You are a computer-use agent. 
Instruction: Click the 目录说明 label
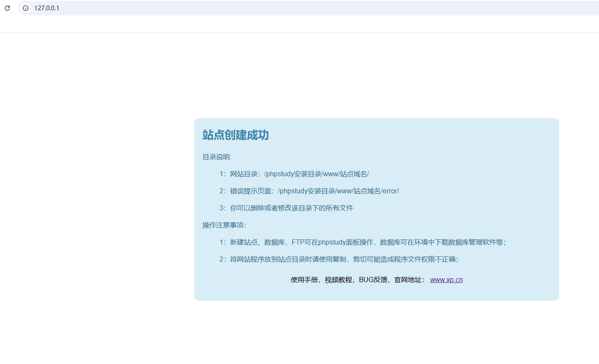216,157
